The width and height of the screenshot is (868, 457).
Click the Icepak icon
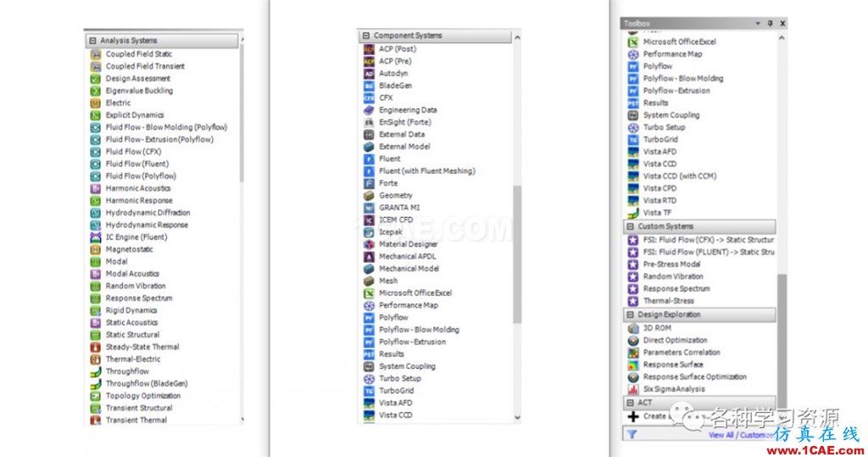tap(369, 232)
